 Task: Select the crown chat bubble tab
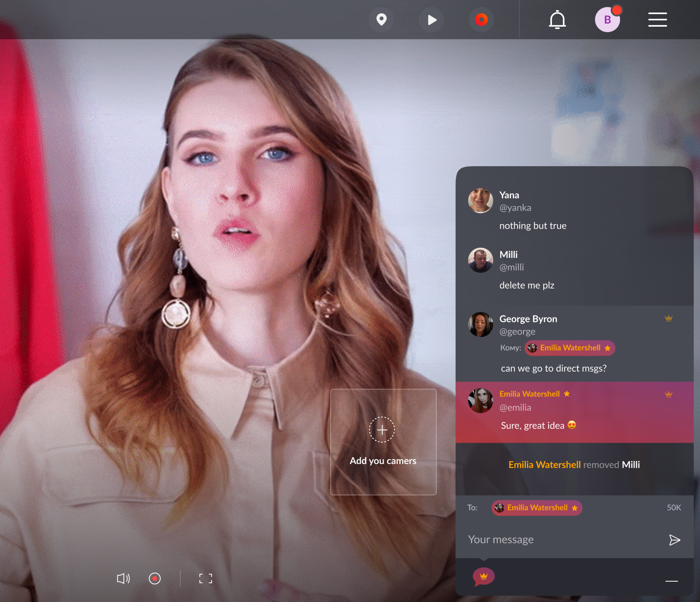[x=484, y=577]
